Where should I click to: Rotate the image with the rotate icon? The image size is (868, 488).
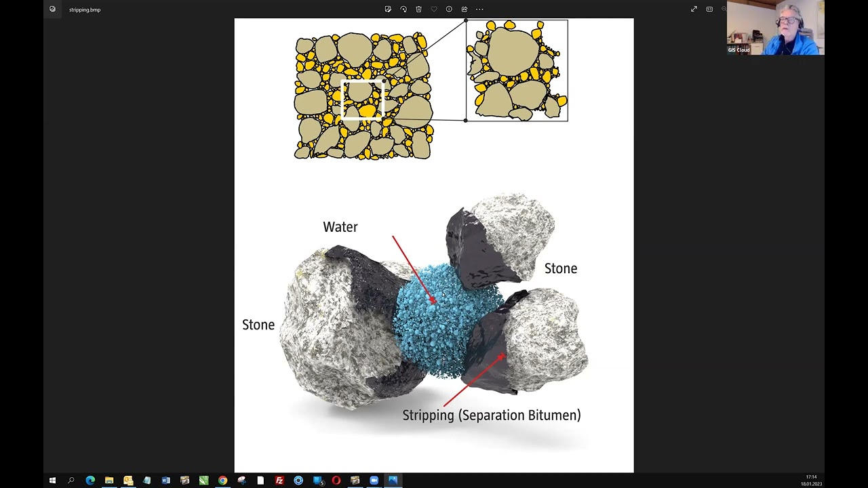point(403,9)
